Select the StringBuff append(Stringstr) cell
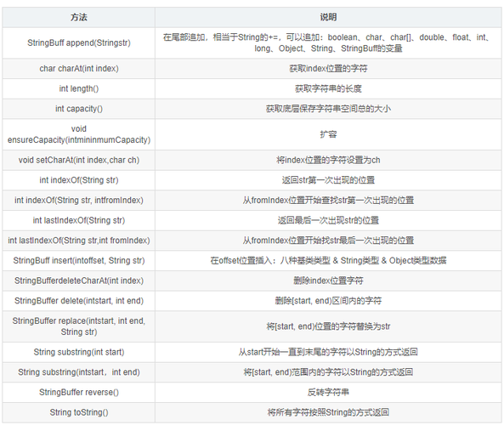This screenshot has width=504, height=425. [x=79, y=42]
